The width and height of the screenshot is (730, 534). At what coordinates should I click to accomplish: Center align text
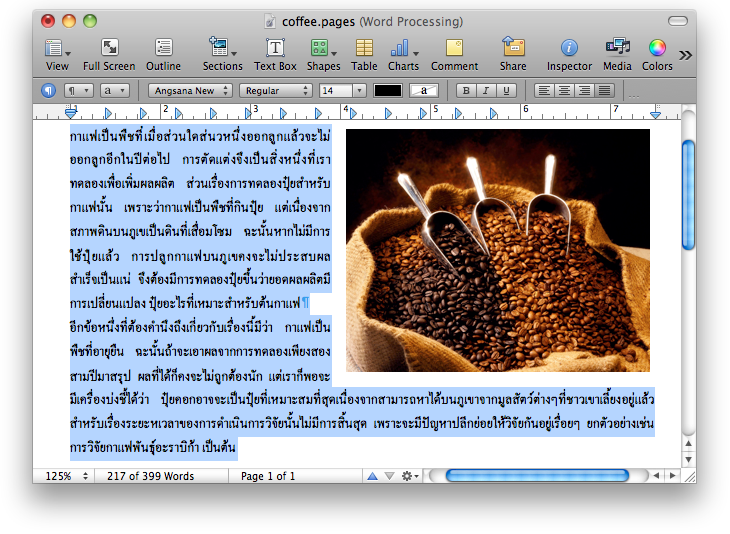[564, 90]
